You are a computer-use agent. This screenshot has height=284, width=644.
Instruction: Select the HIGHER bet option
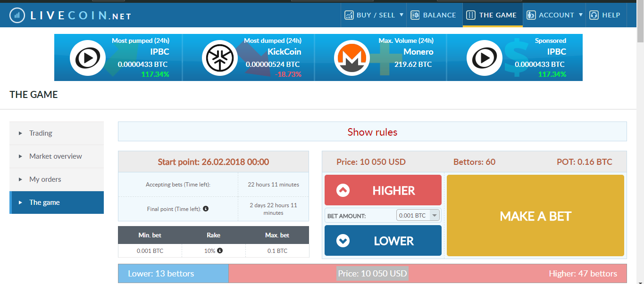(x=383, y=190)
